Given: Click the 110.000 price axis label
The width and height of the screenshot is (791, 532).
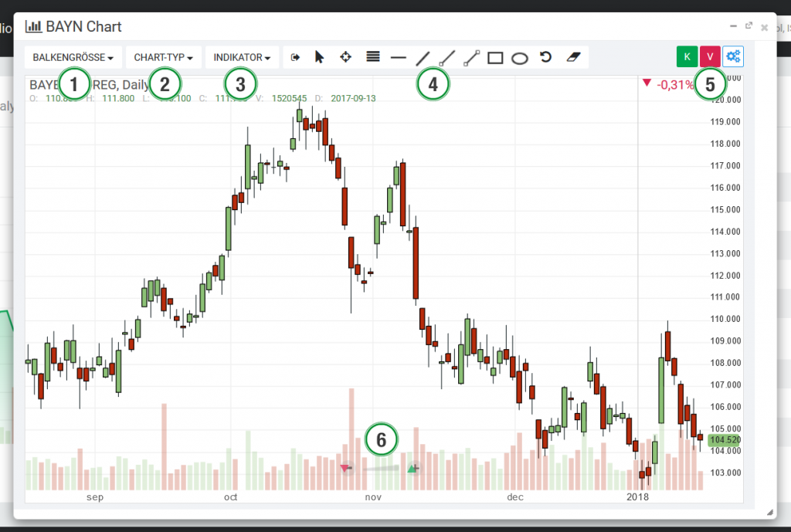Looking at the screenshot, I should [725, 319].
